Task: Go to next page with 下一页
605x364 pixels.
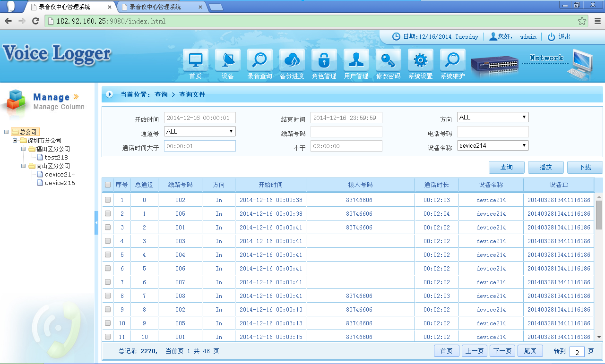Action: click(x=502, y=351)
